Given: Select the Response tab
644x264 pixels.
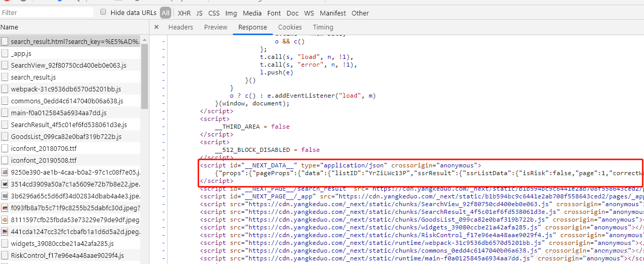Looking at the screenshot, I should [252, 27].
